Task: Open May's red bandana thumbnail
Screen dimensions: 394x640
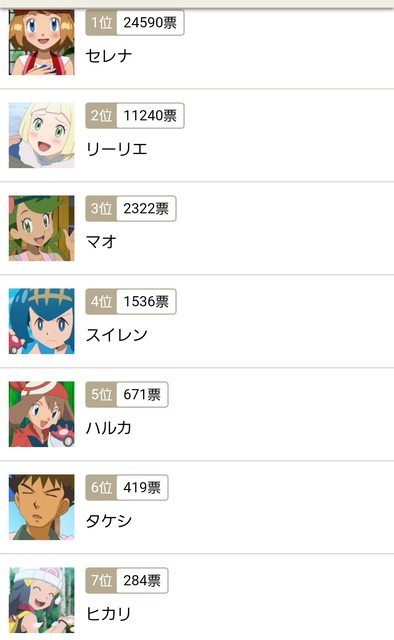Action: click(x=42, y=414)
